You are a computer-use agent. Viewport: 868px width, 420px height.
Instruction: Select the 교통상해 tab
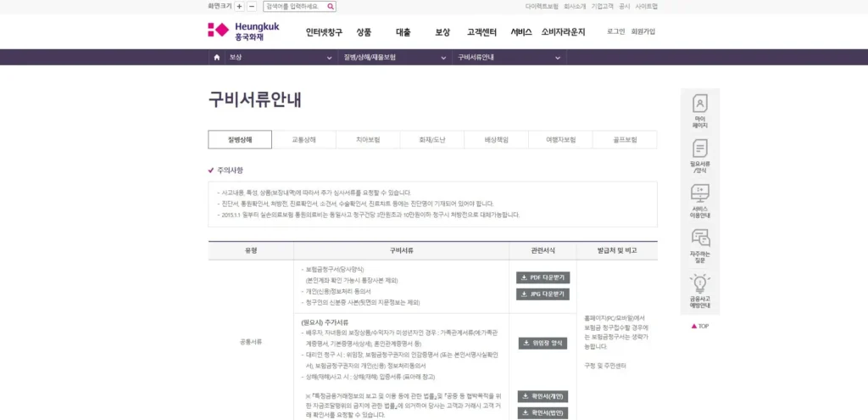(304, 140)
